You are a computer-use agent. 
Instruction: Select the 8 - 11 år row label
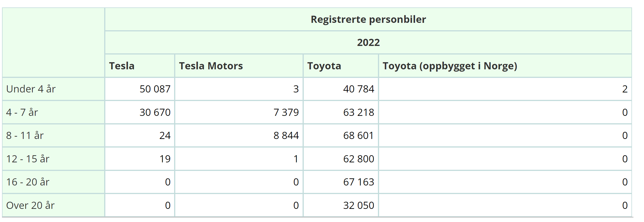pos(53,136)
